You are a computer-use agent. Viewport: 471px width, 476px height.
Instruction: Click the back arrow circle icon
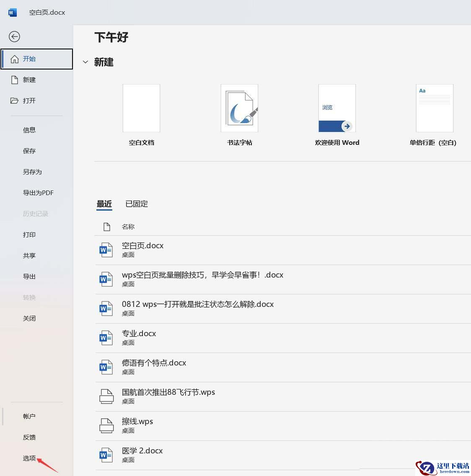pyautogui.click(x=14, y=37)
